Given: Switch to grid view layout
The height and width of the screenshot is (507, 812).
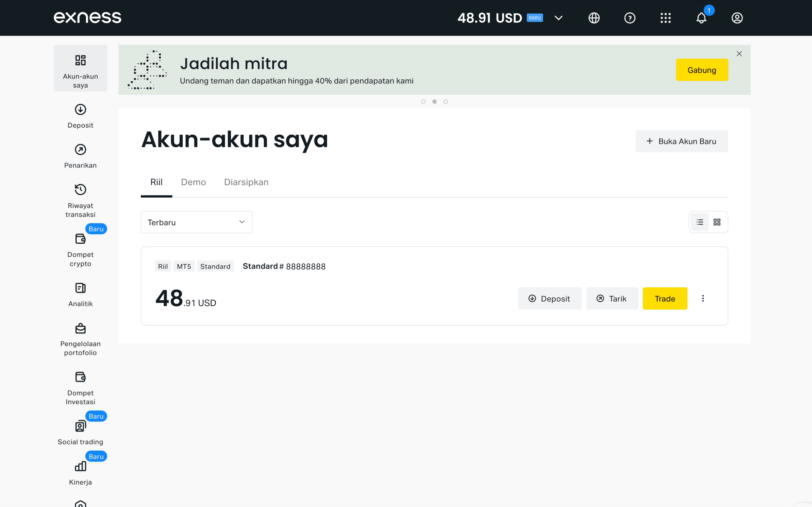Looking at the screenshot, I should (717, 222).
